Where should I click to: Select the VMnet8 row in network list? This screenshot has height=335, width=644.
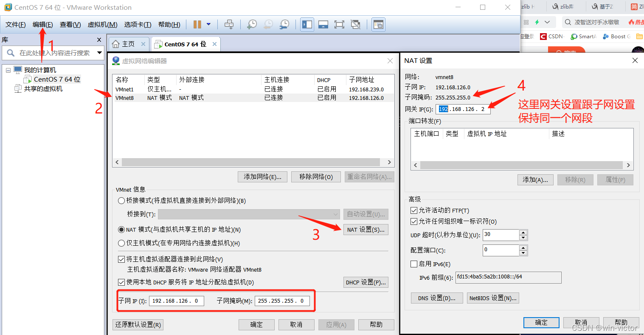click(253, 98)
